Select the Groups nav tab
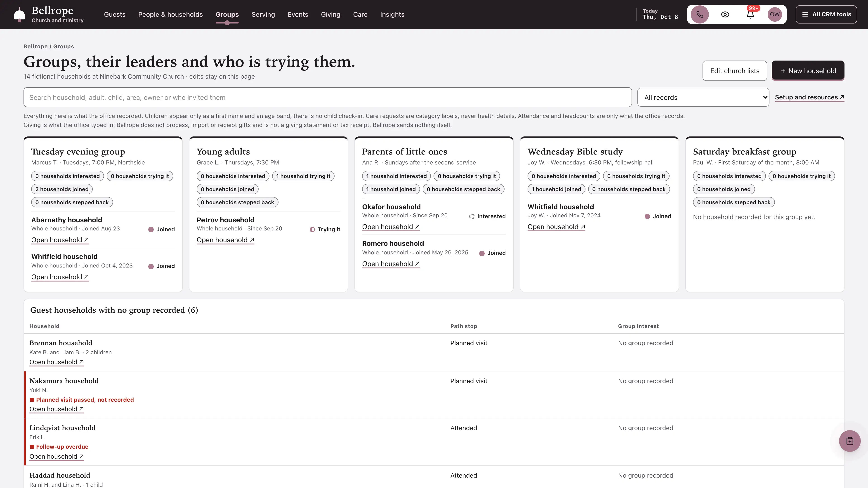Screen dimensions: 868x488 (x=227, y=14)
